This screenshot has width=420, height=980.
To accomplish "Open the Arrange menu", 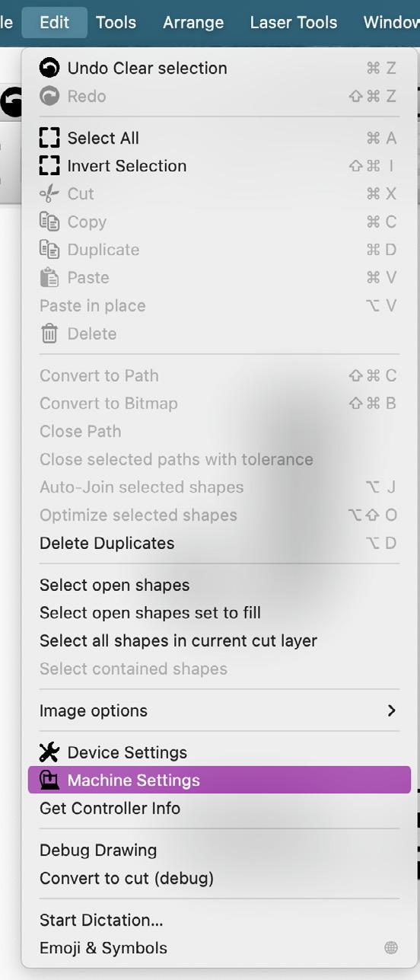I will (193, 22).
